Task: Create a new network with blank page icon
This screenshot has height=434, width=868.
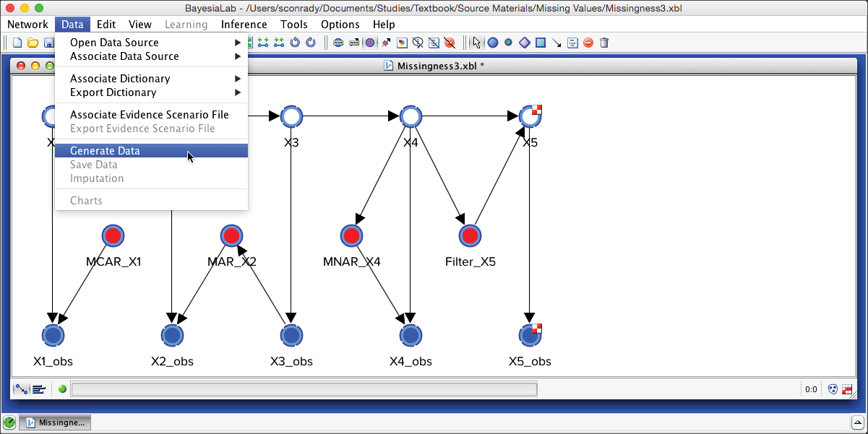Action: (x=17, y=43)
